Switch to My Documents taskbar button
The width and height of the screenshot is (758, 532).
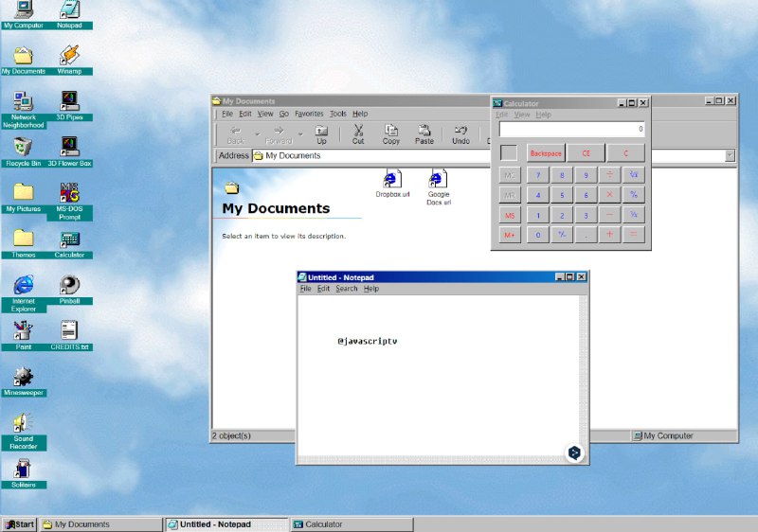101,524
